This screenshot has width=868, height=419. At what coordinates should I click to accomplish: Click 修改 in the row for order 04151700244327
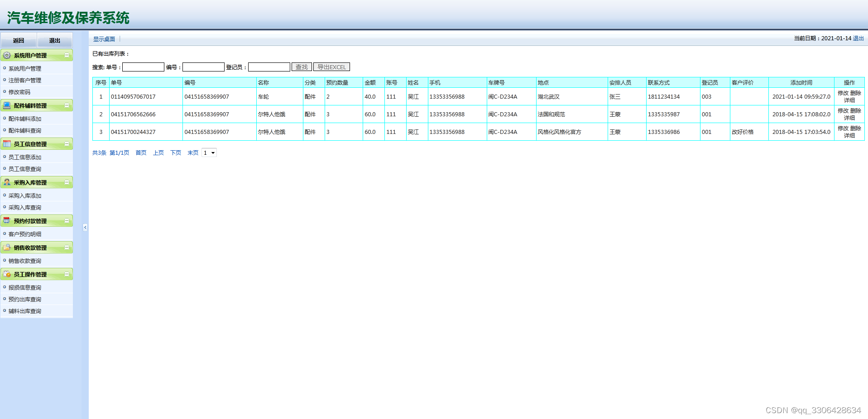[x=843, y=129]
